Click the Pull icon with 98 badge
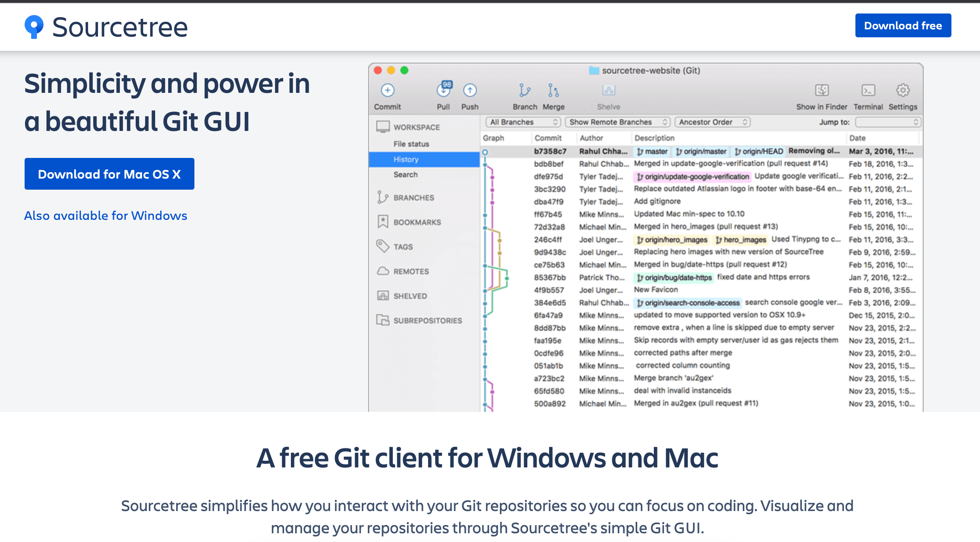 [x=444, y=90]
